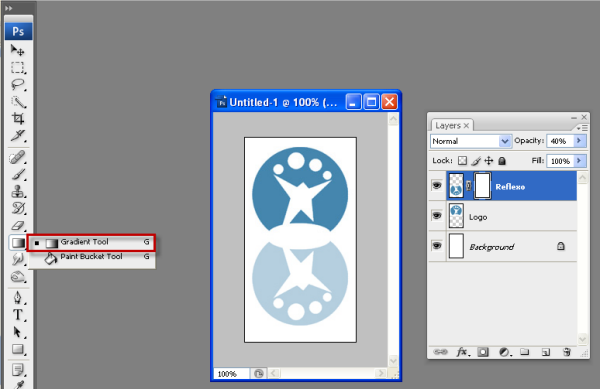The height and width of the screenshot is (389, 600).
Task: Toggle lock position icon
Action: click(x=489, y=161)
